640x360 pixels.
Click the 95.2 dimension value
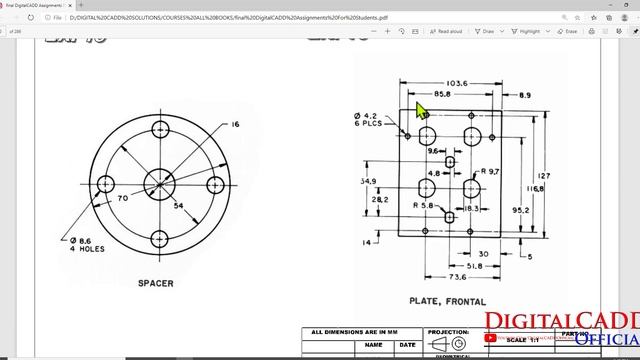pos(521,210)
